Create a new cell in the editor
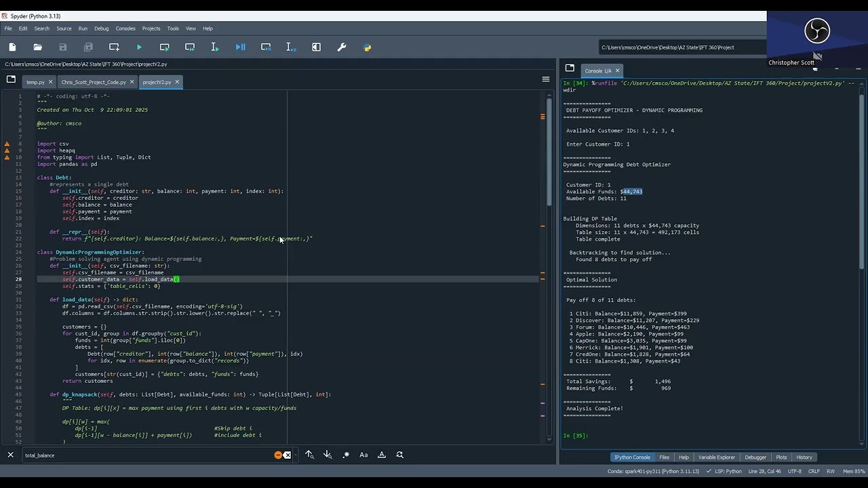The width and height of the screenshot is (868, 488). (x=114, y=47)
